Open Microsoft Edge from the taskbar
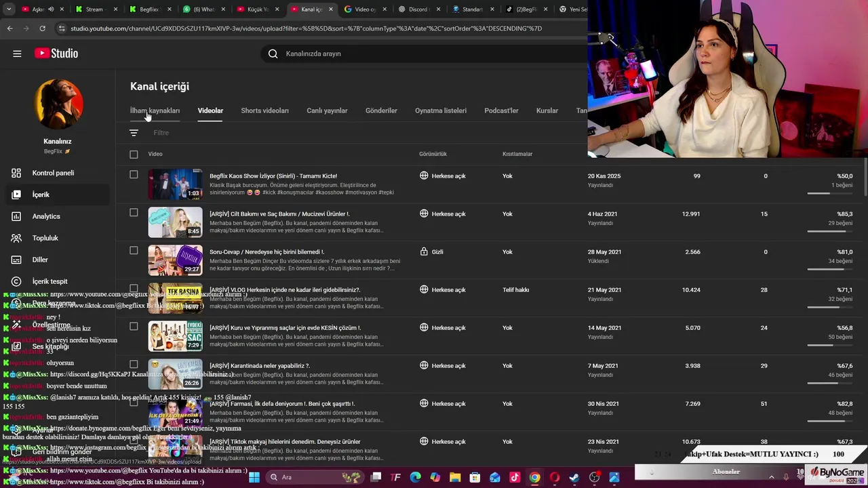Image resolution: width=868 pixels, height=488 pixels. pyautogui.click(x=415, y=477)
